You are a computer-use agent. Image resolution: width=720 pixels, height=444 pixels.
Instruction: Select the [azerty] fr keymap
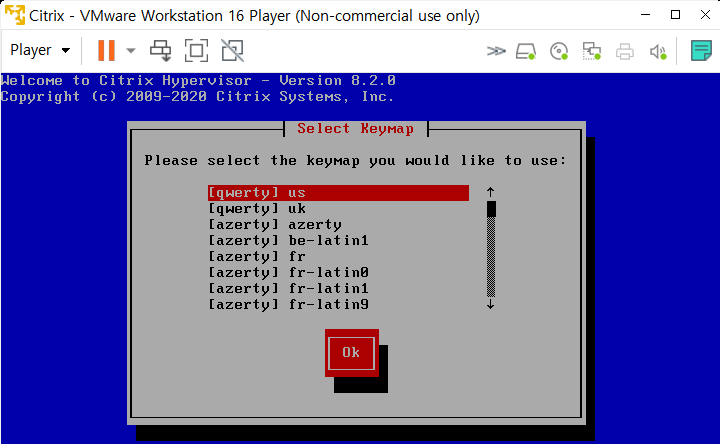tap(338, 257)
